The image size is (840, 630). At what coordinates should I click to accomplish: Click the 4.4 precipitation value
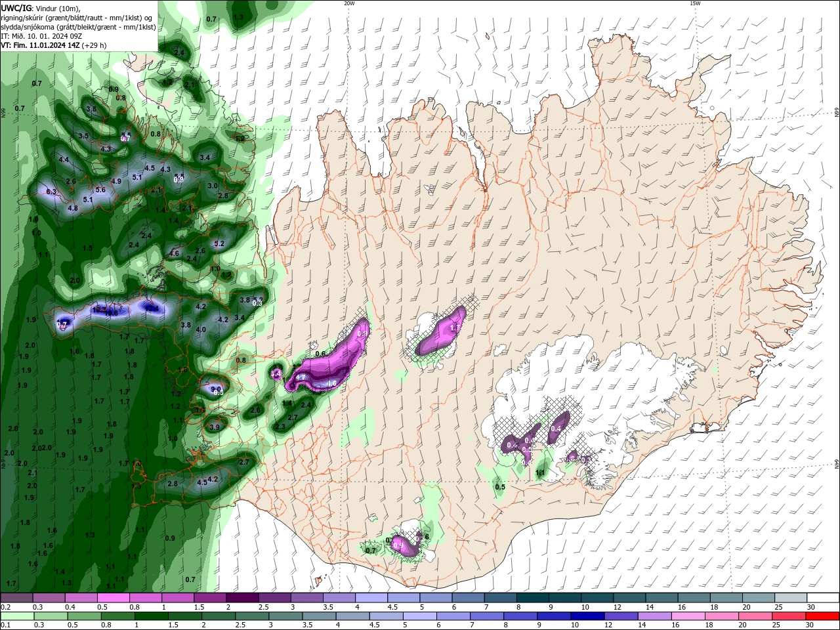click(64, 159)
